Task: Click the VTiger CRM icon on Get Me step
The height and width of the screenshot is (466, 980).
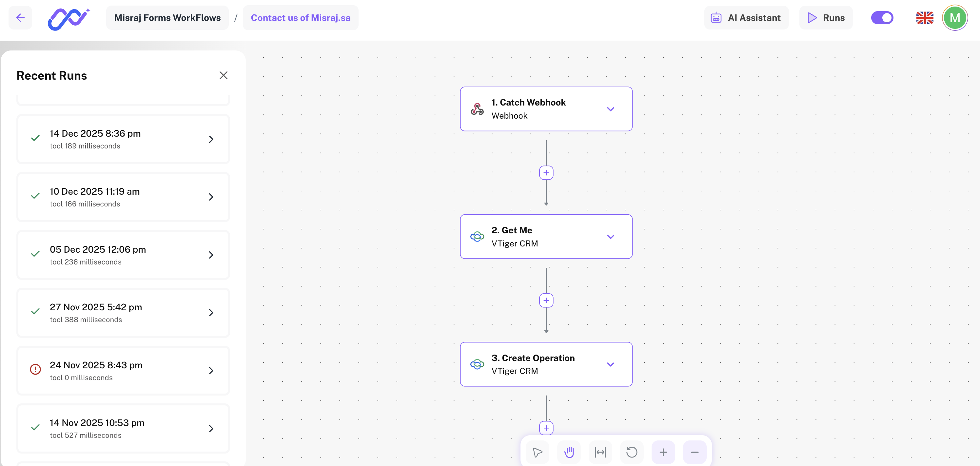Action: coord(477,237)
